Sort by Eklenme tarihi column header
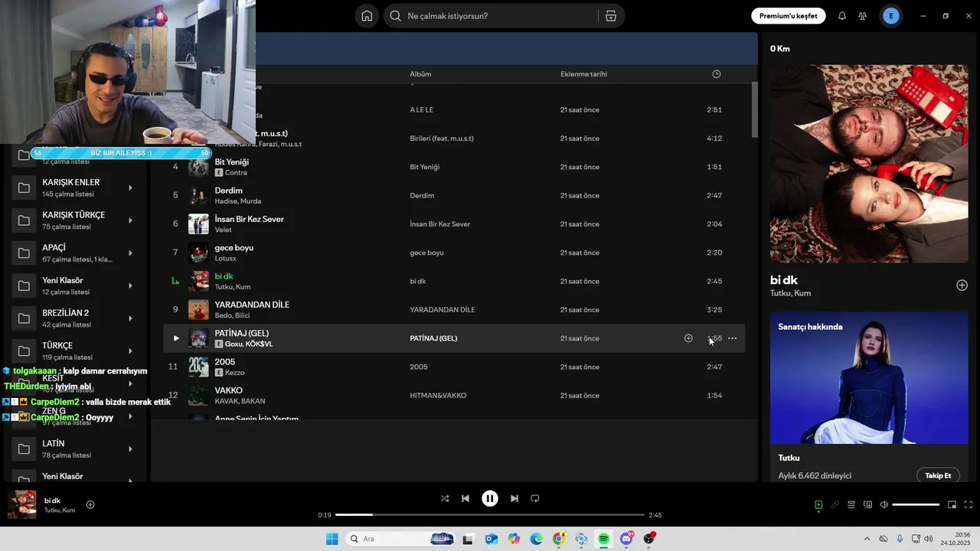 583,74
